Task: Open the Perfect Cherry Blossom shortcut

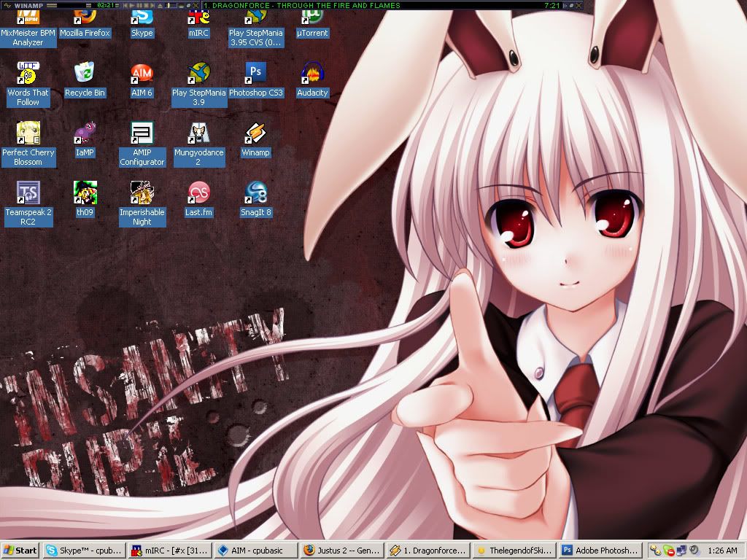Action: click(x=28, y=133)
